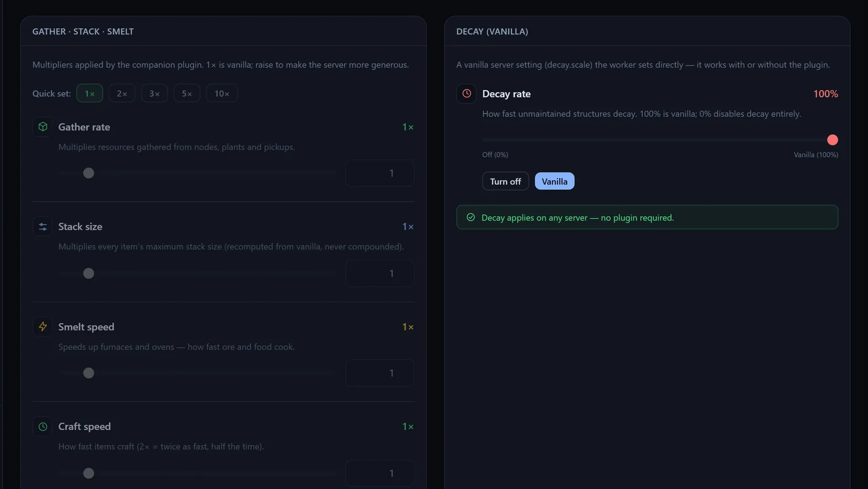Viewport: 868px width, 489px height.
Task: Focus the Craft speed number input
Action: [x=380, y=473]
